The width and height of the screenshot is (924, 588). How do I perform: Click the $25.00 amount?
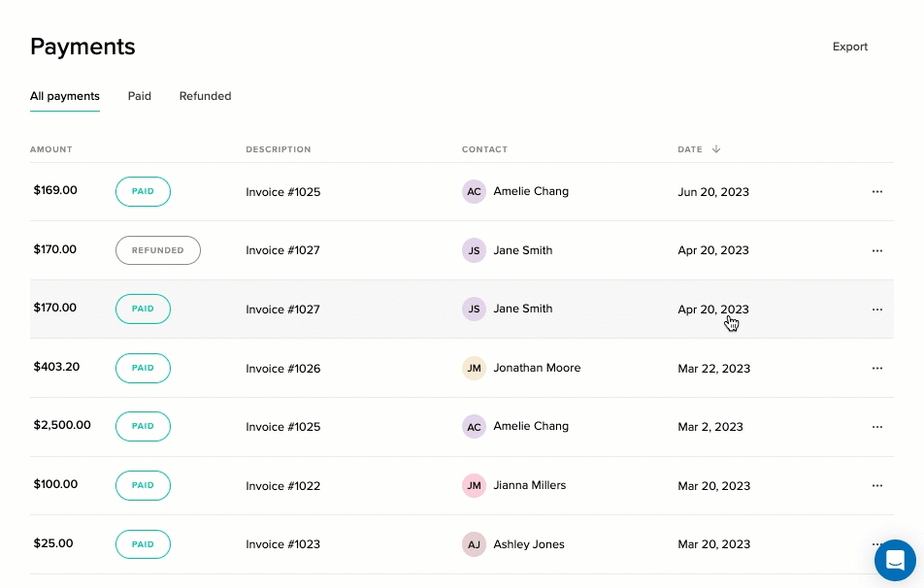click(53, 543)
